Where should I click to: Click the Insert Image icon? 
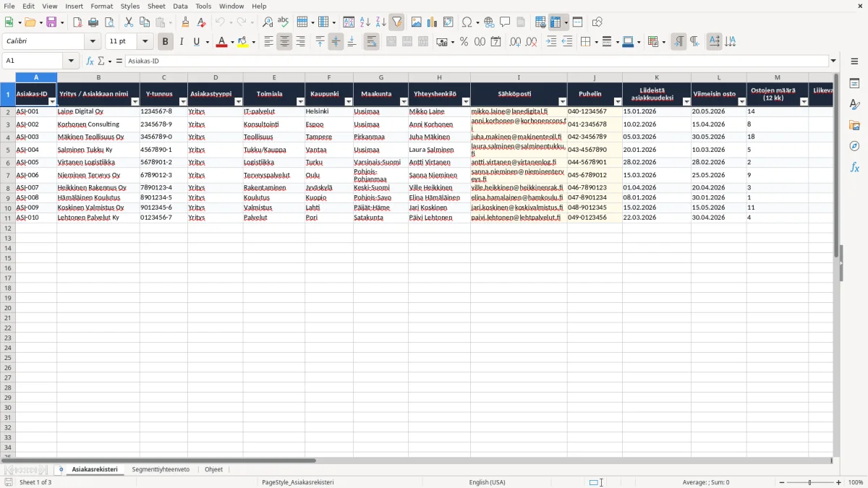417,22
